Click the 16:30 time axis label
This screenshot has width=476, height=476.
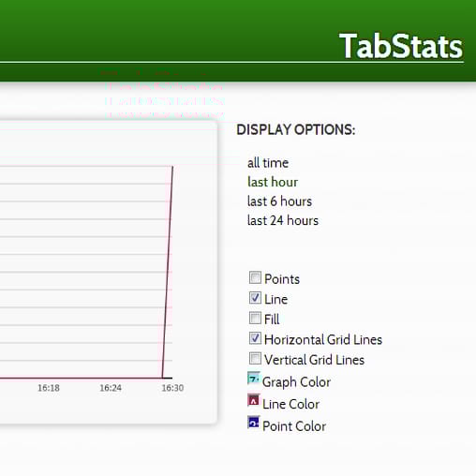click(172, 388)
